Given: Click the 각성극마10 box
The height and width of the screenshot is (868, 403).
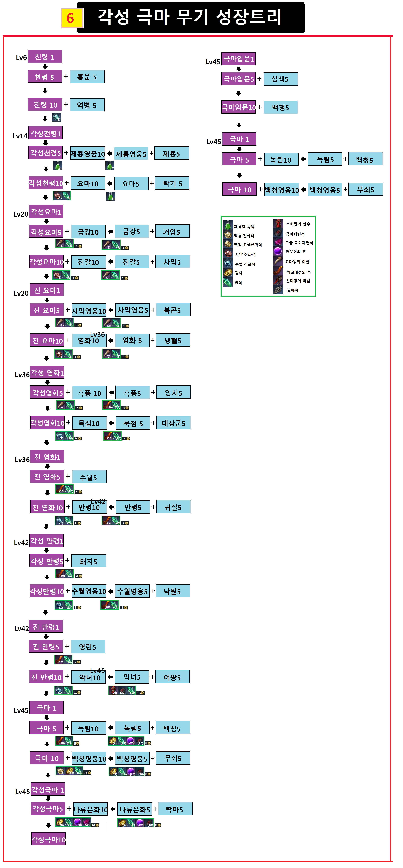Looking at the screenshot, I should [x=49, y=839].
